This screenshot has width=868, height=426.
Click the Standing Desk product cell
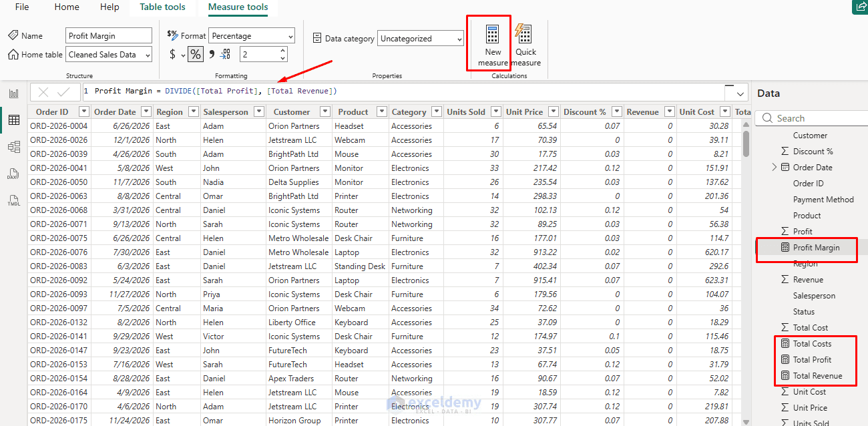(360, 266)
